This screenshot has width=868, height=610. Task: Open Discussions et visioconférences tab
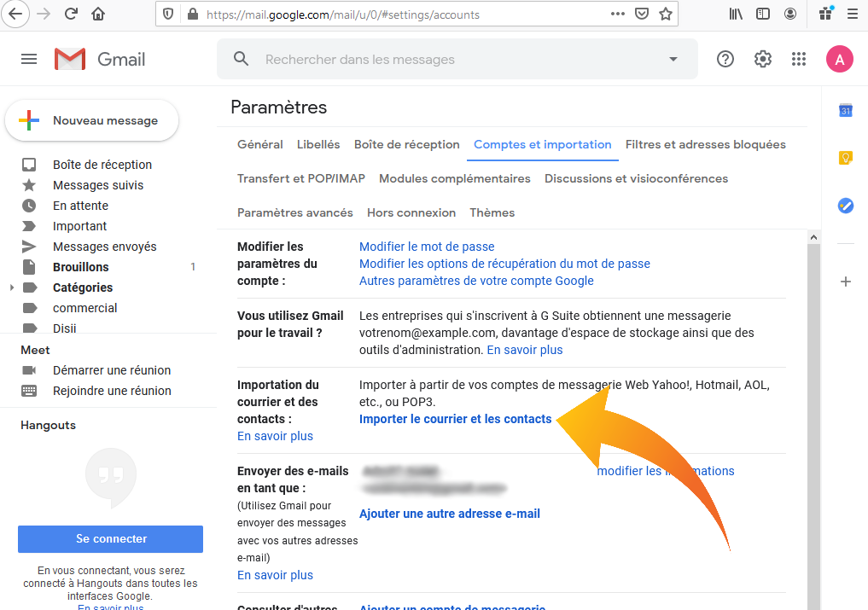[636, 179]
